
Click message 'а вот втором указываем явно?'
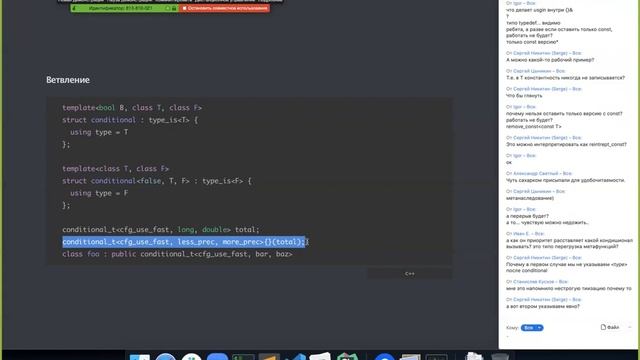542,307
